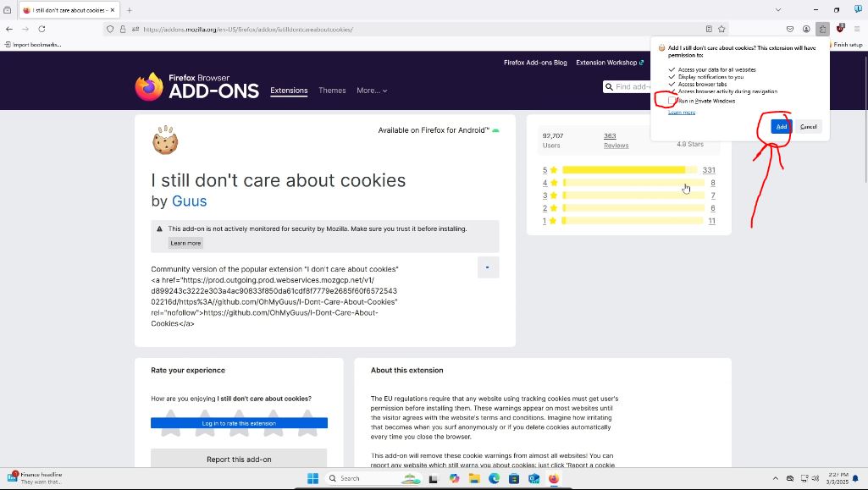Open author Guus profile link
The height and width of the screenshot is (490, 868).
[x=190, y=201]
